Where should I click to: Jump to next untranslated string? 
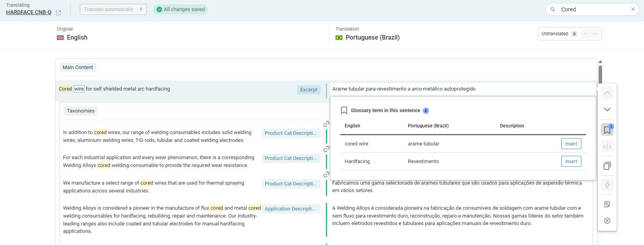(595, 34)
